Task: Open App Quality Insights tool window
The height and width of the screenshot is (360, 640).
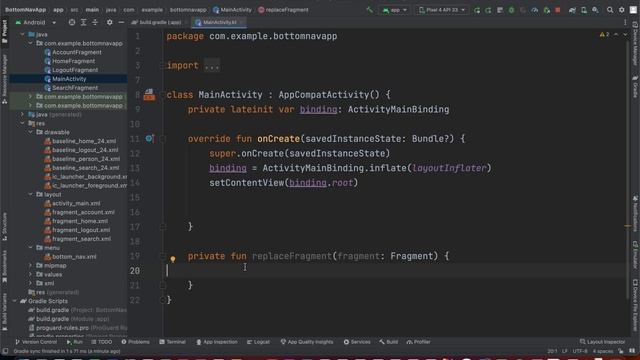Action: click(307, 342)
